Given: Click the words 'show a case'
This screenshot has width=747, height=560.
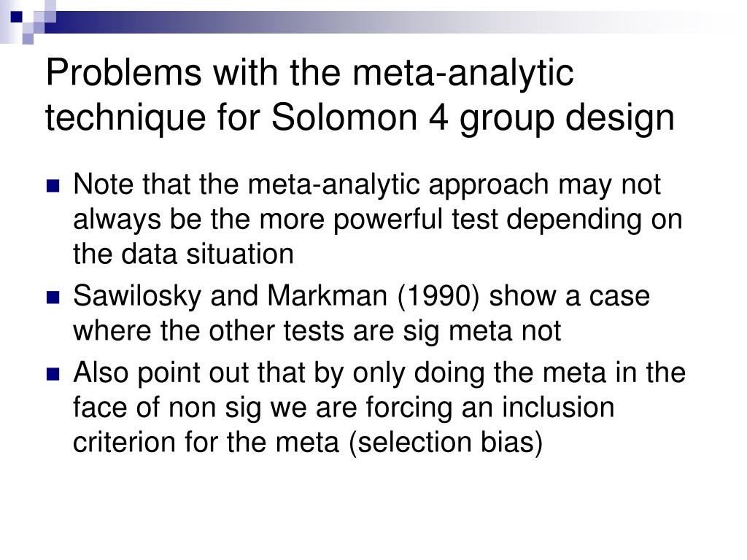Looking at the screenshot, I should pos(569,296).
